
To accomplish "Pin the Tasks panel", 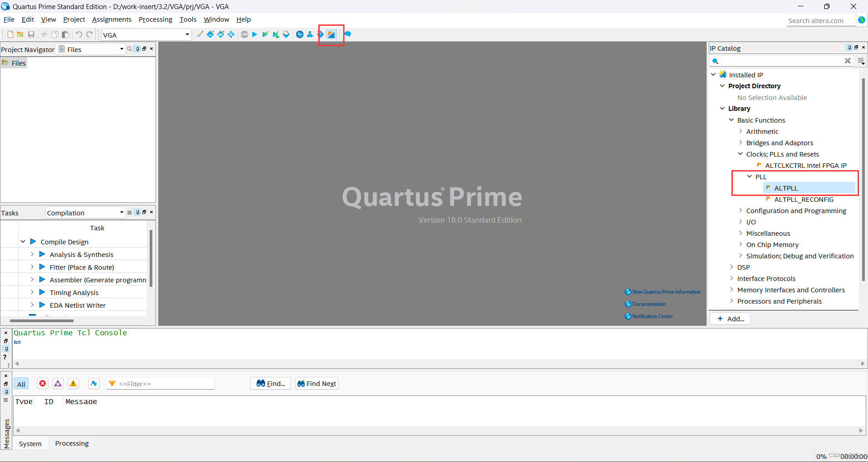I will click(x=138, y=212).
